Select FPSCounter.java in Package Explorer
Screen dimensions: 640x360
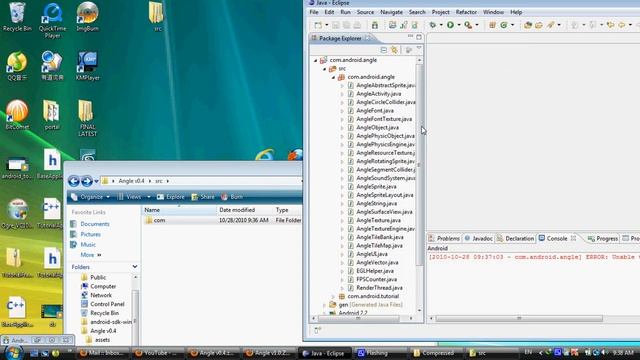[376, 279]
